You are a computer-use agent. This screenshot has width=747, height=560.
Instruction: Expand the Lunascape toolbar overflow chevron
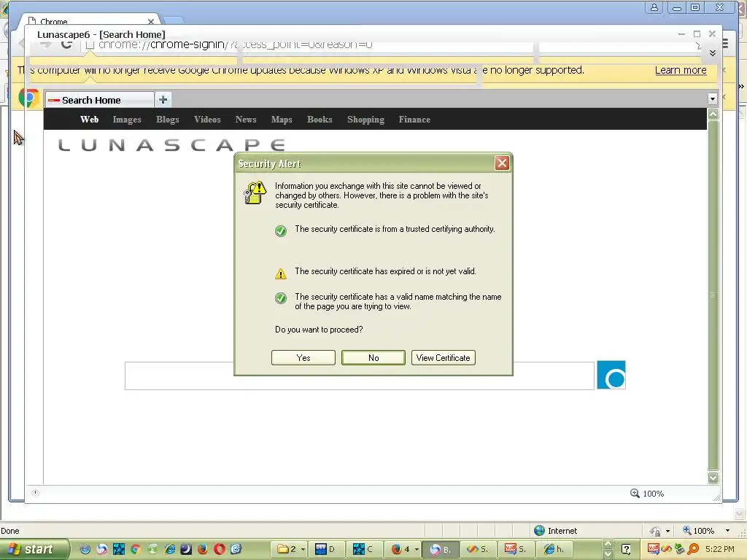point(713,52)
